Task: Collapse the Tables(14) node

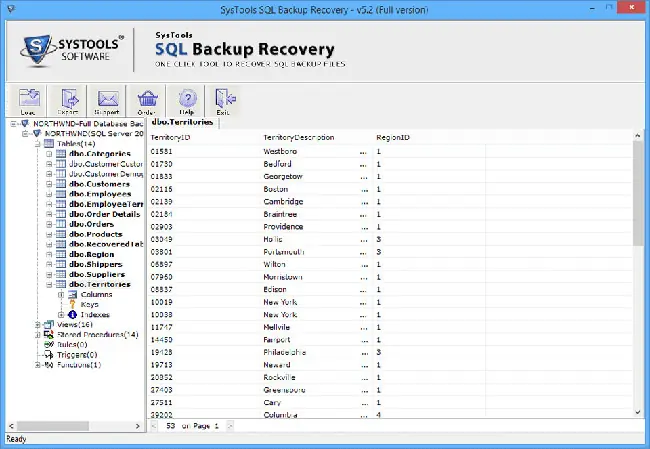Action: click(37, 143)
